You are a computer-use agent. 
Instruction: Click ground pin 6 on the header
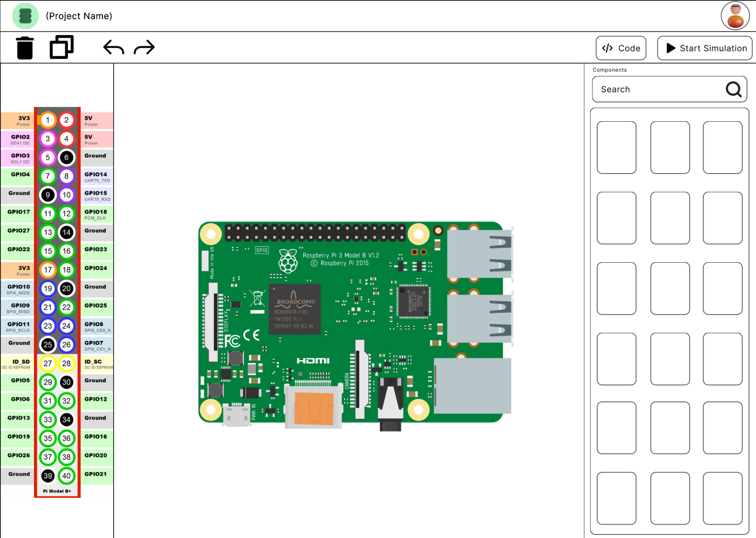click(x=66, y=157)
